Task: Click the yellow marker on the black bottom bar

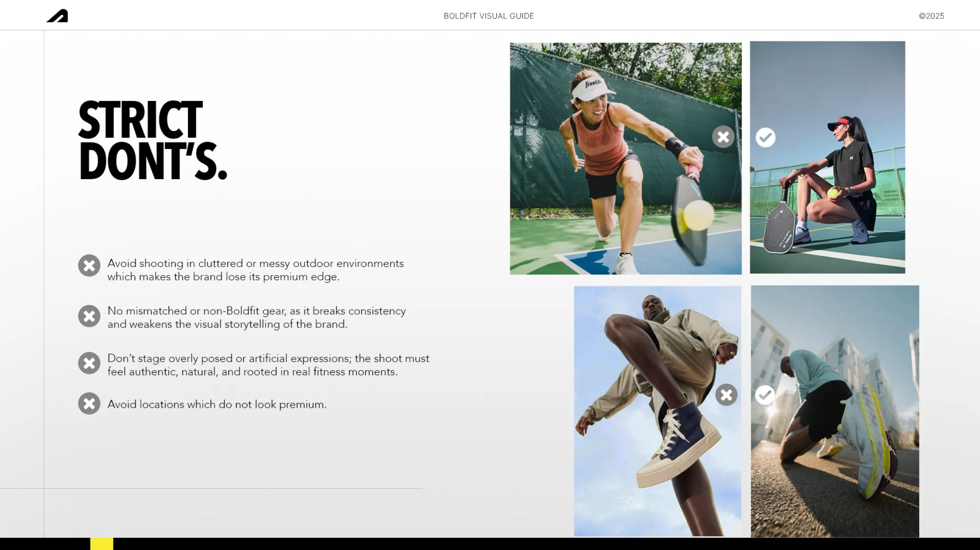Action: pos(102,544)
